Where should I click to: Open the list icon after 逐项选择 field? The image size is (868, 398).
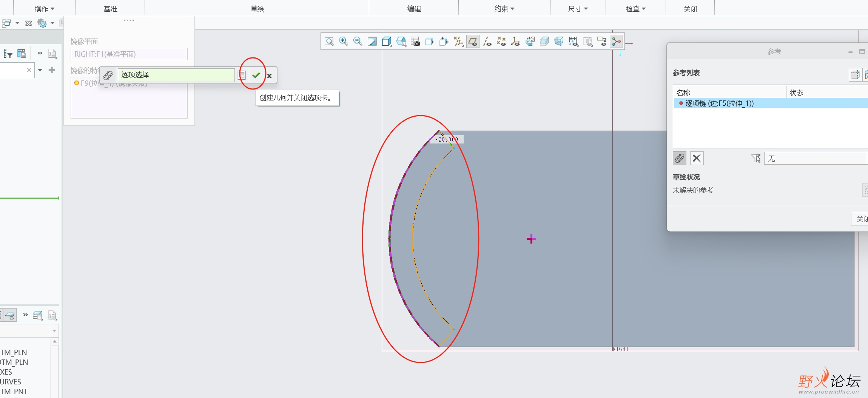[242, 75]
